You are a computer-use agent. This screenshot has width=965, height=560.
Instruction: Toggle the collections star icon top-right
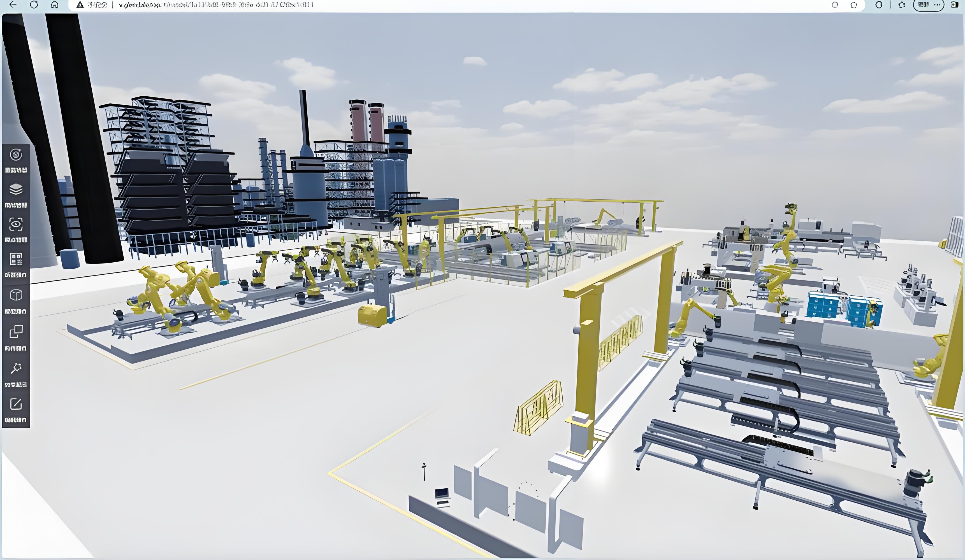pyautogui.click(x=902, y=5)
